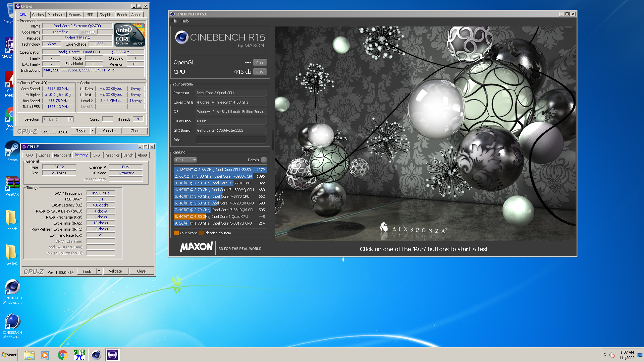This screenshot has width=644, height=362.
Task: Show hidden system tray icons
Action: coord(605,355)
